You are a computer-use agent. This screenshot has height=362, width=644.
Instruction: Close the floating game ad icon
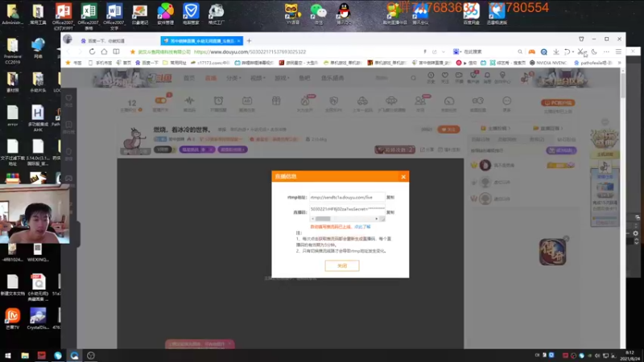click(x=566, y=238)
